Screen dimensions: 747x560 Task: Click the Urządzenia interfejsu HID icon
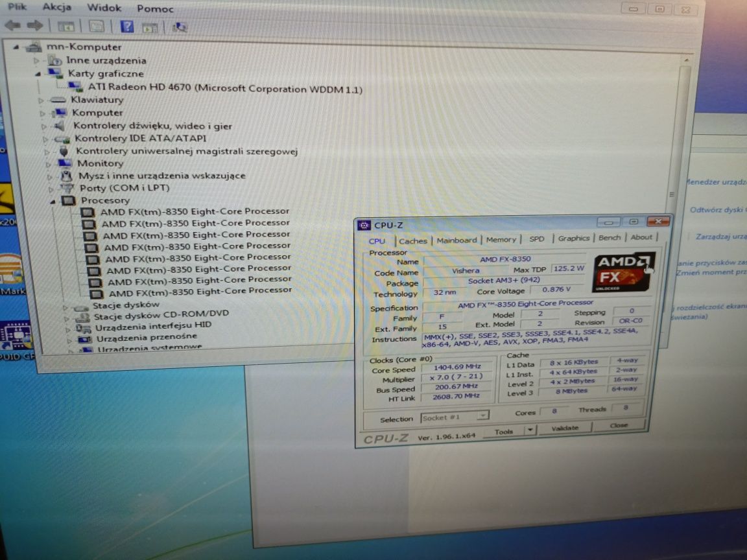(x=84, y=329)
